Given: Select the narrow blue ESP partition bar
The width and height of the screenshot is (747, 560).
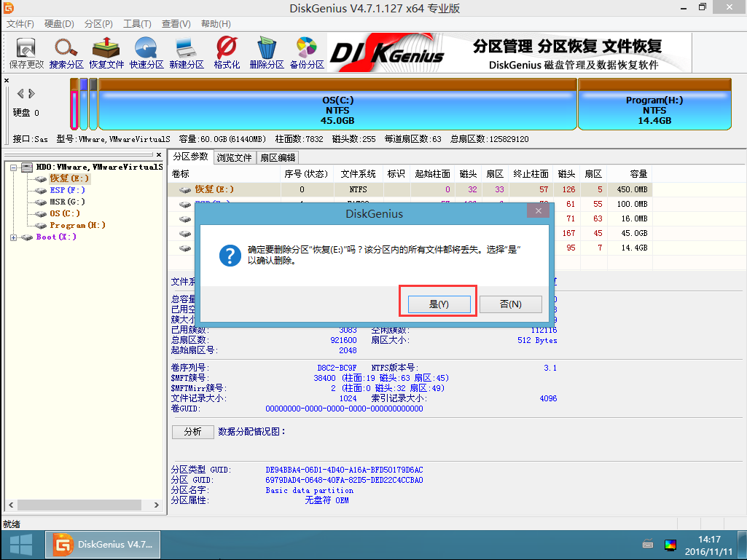Looking at the screenshot, I should [84, 104].
